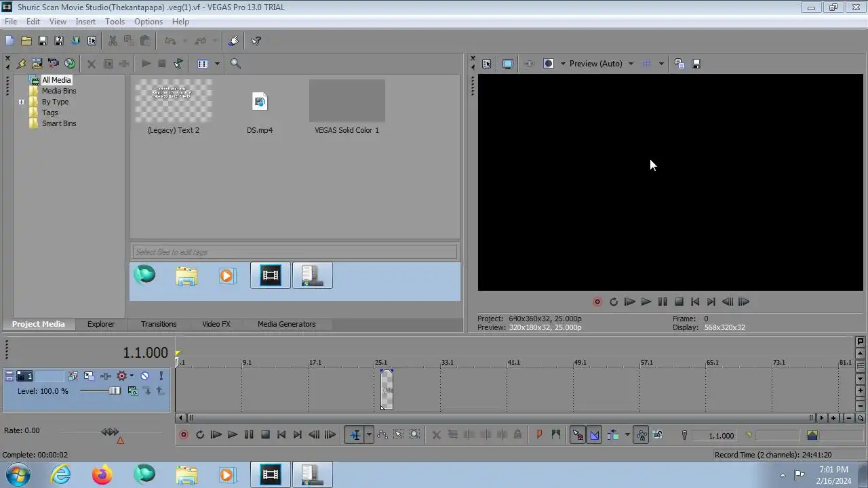The width and height of the screenshot is (868, 488).
Task: Switch to the Media Generators tab
Action: coord(286,324)
